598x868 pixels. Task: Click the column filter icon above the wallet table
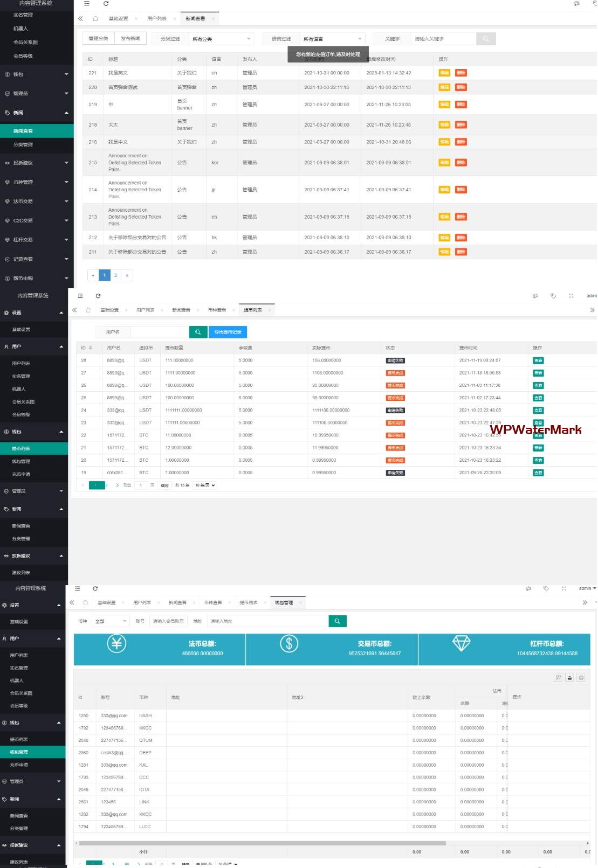point(558,677)
